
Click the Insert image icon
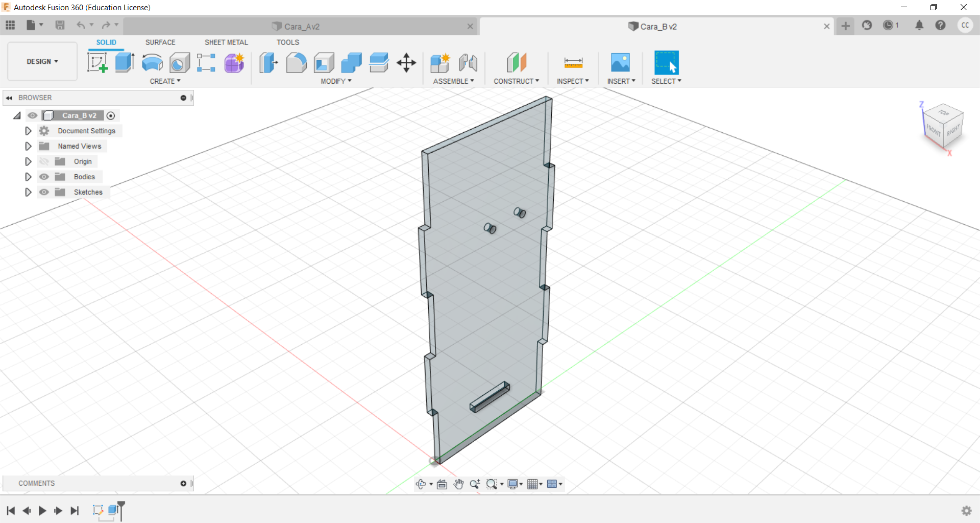[x=620, y=63]
